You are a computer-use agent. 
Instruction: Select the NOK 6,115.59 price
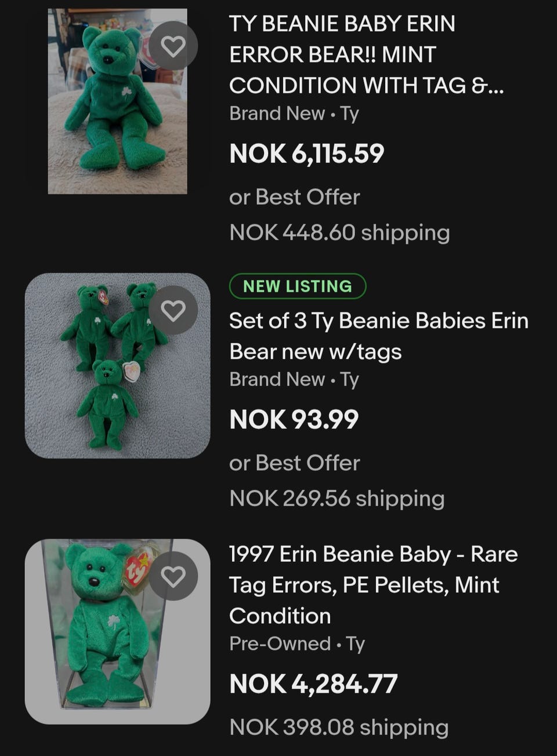[307, 154]
